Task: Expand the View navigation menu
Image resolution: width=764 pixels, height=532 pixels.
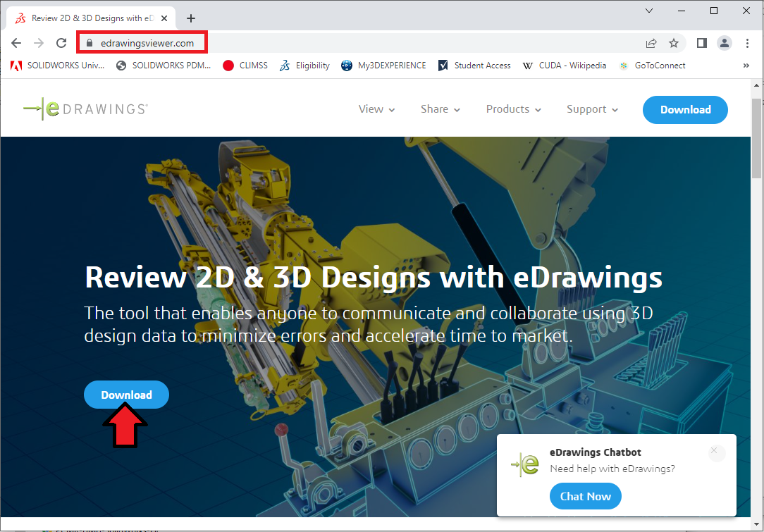Action: pos(376,109)
